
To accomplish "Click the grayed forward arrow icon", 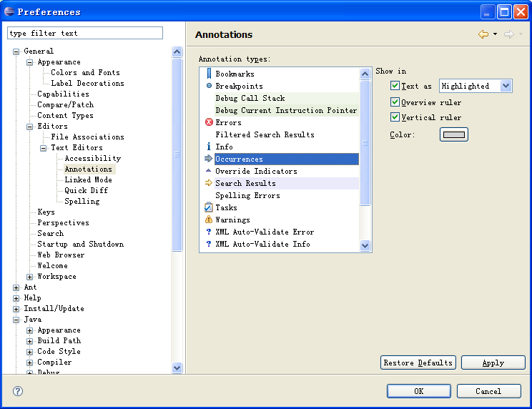I will pos(509,34).
